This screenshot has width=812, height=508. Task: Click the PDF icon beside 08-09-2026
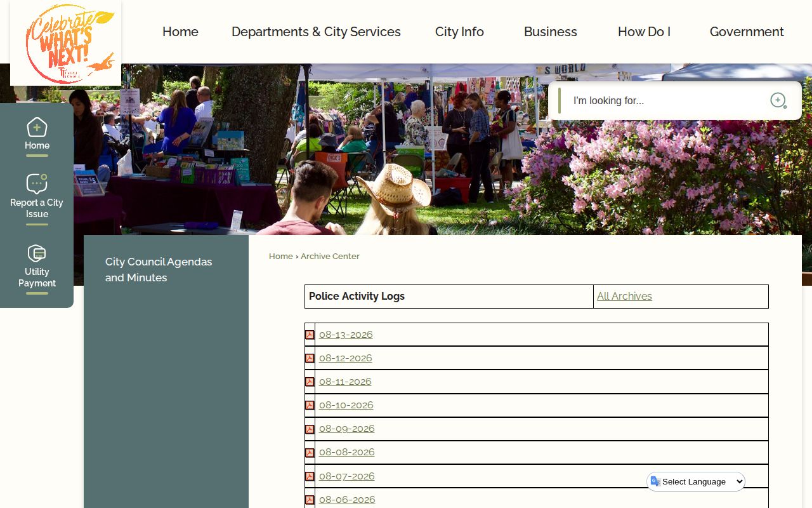click(310, 429)
